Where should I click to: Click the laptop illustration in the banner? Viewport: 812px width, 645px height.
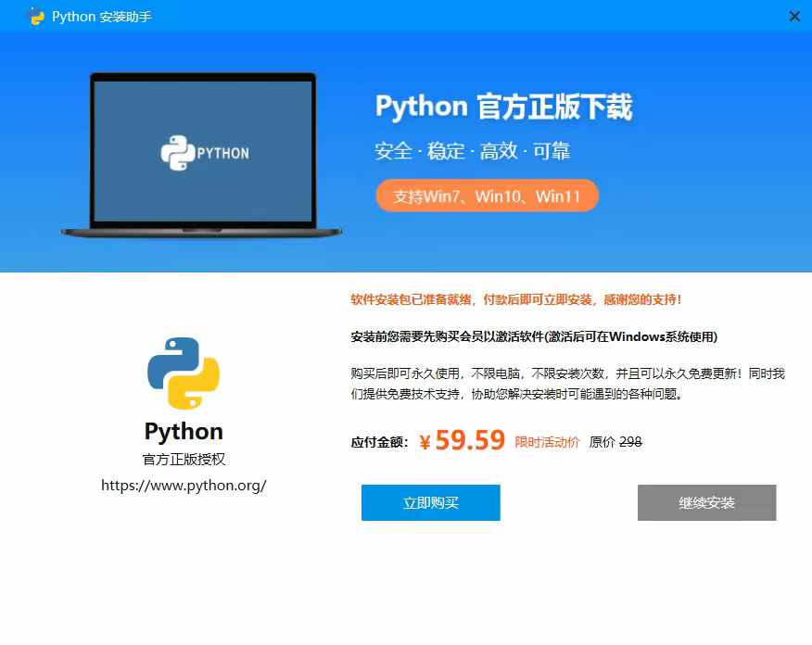202,156
